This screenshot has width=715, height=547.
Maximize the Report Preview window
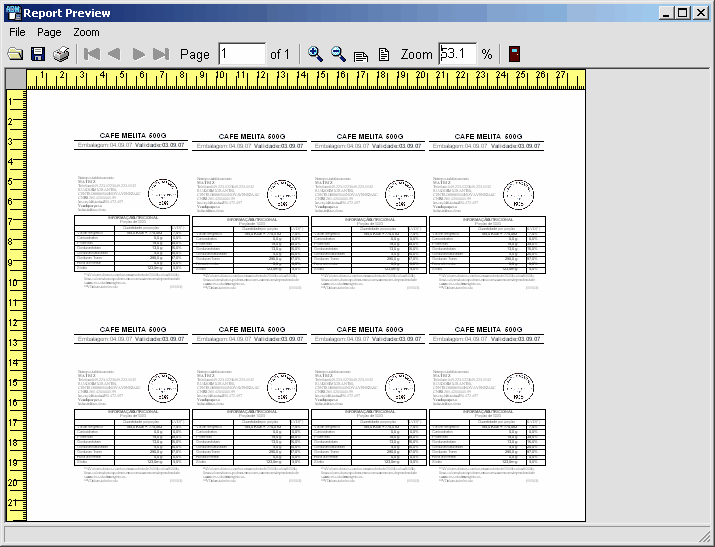click(683, 13)
